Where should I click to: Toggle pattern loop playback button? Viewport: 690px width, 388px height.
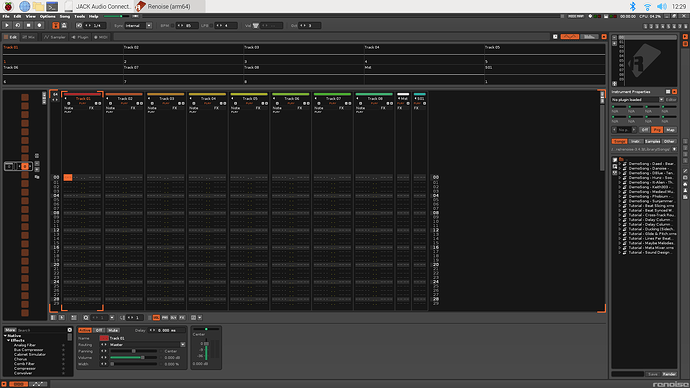click(x=18, y=26)
